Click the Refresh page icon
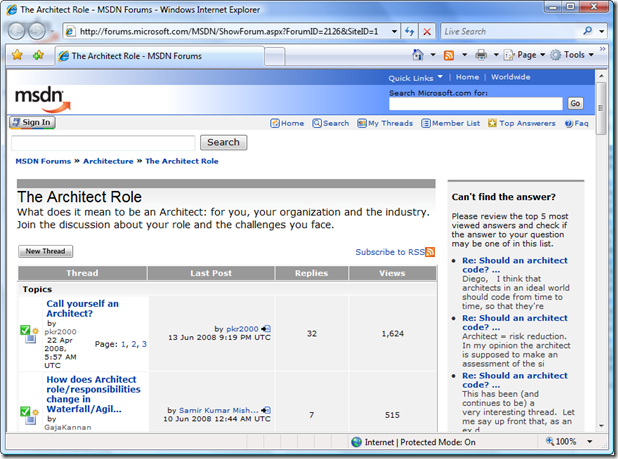 [410, 32]
